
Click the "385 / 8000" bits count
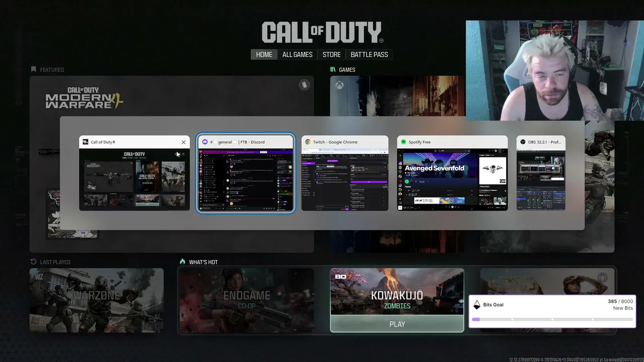point(620,302)
